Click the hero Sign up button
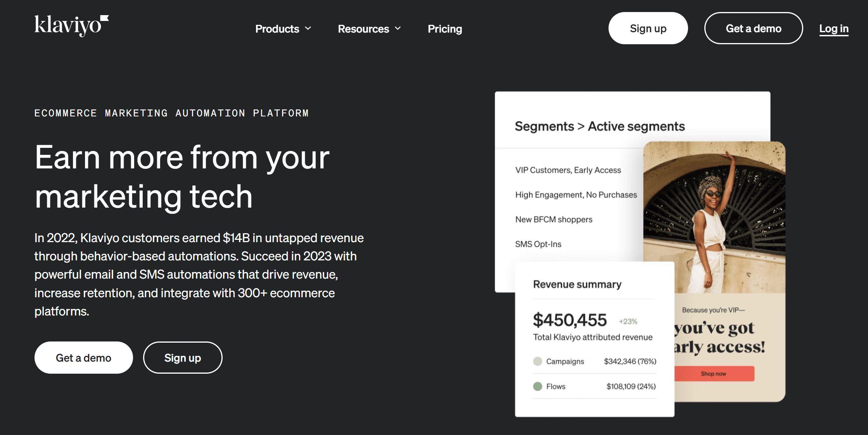Screen dimensions: 868x435 click(183, 358)
